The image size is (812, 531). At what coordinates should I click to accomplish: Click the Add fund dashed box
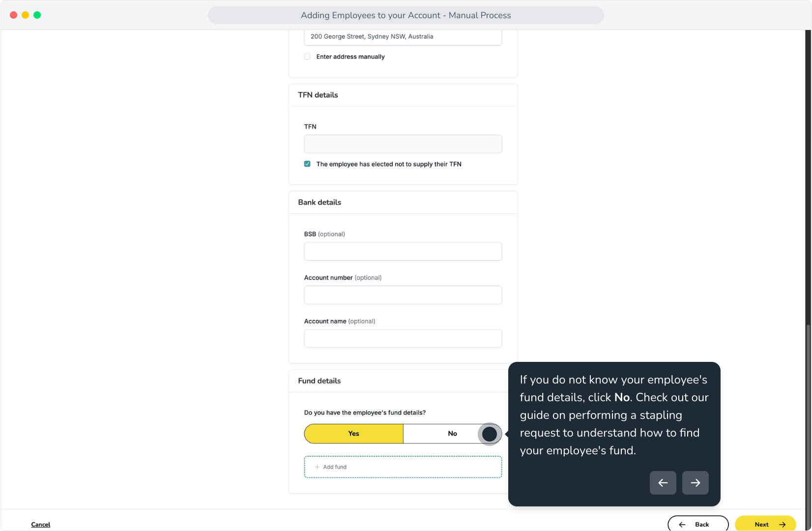tap(403, 467)
